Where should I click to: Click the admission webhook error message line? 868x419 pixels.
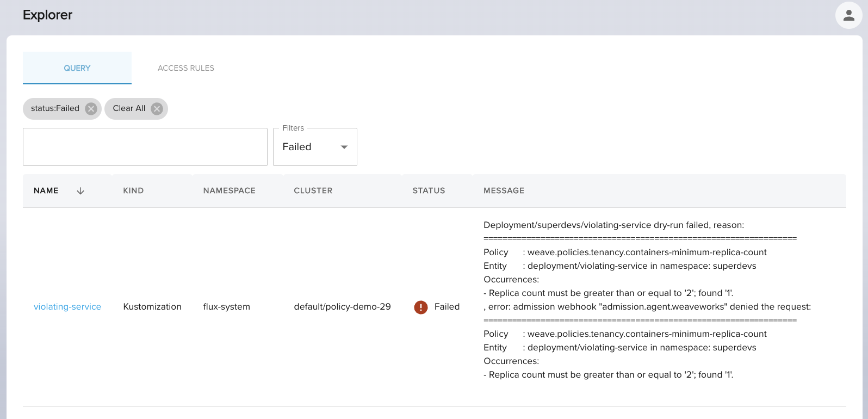647,307
